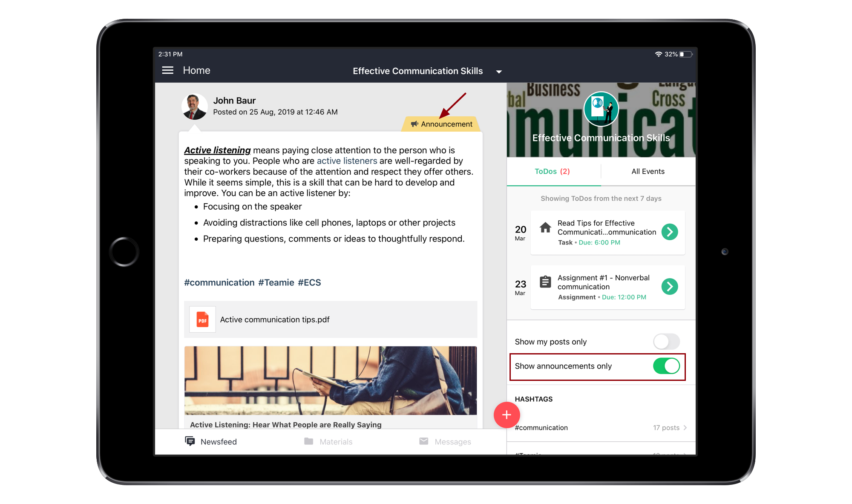Open the Active Listening article thumbnail
The width and height of the screenshot is (852, 504).
(x=331, y=380)
